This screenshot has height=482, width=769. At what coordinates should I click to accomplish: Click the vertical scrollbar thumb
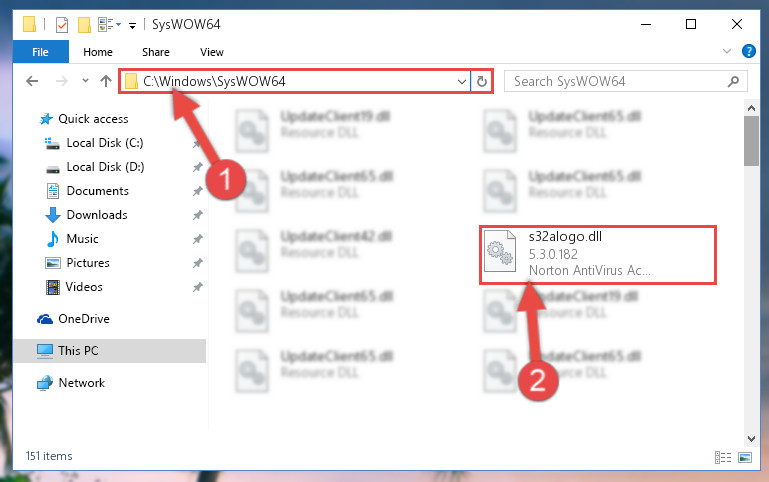click(x=751, y=141)
